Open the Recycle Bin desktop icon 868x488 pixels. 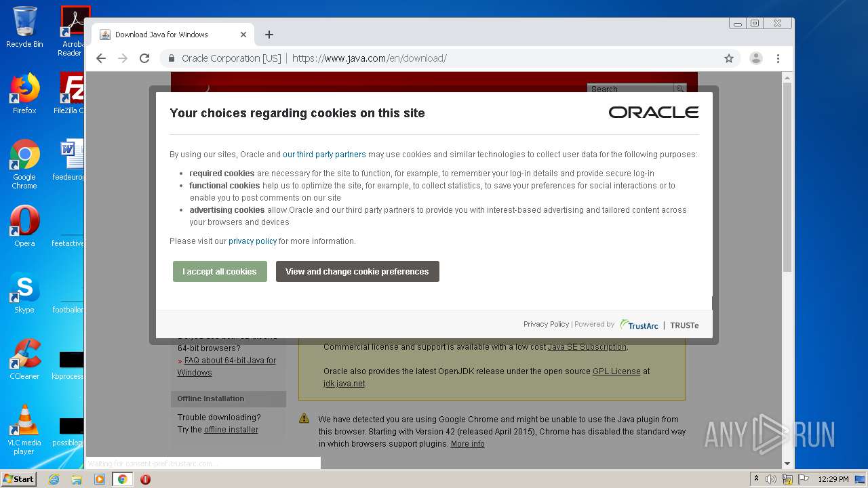24,27
